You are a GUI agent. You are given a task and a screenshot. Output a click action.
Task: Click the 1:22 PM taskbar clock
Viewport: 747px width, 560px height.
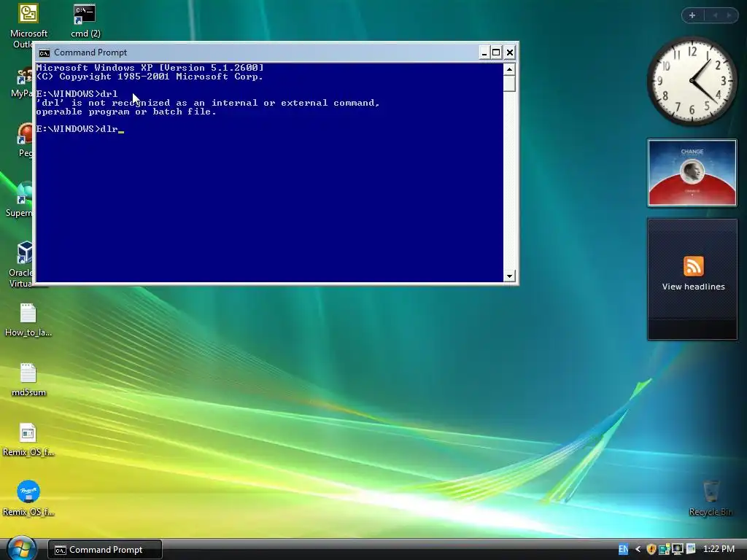[x=719, y=549]
